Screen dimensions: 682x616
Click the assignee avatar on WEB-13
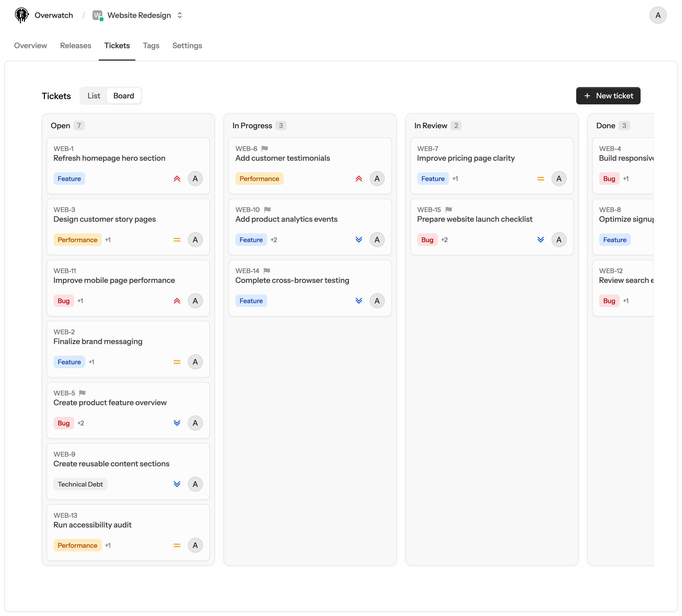pyautogui.click(x=195, y=545)
